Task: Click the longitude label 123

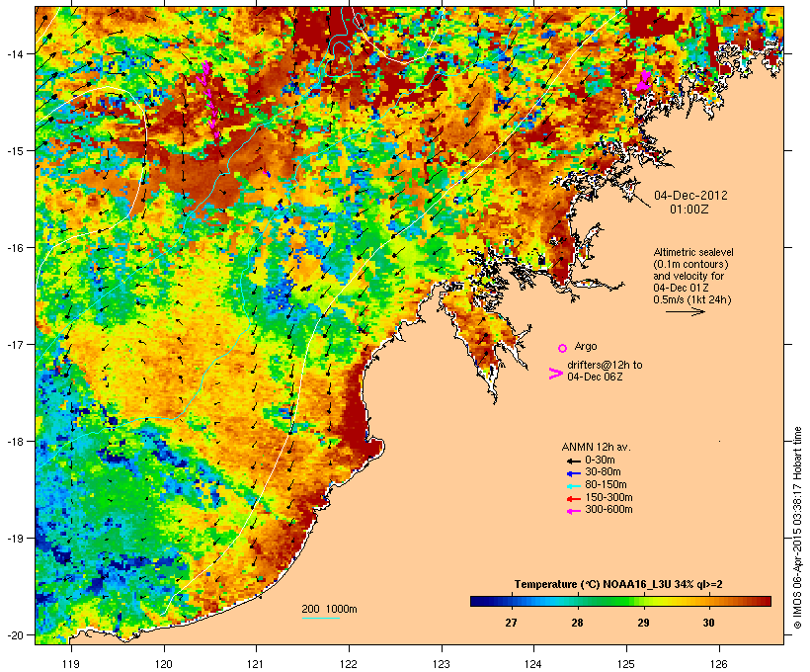Action: point(442,664)
